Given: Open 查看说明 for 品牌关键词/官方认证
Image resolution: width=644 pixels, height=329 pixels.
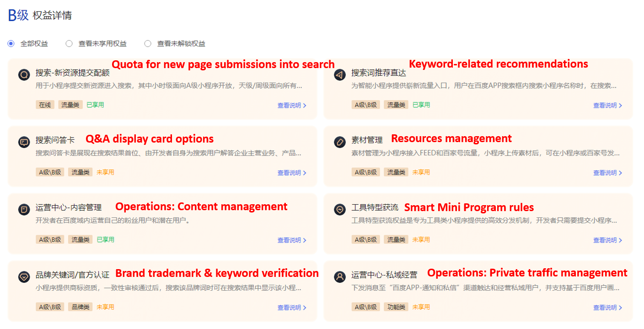Looking at the screenshot, I should 292,308.
